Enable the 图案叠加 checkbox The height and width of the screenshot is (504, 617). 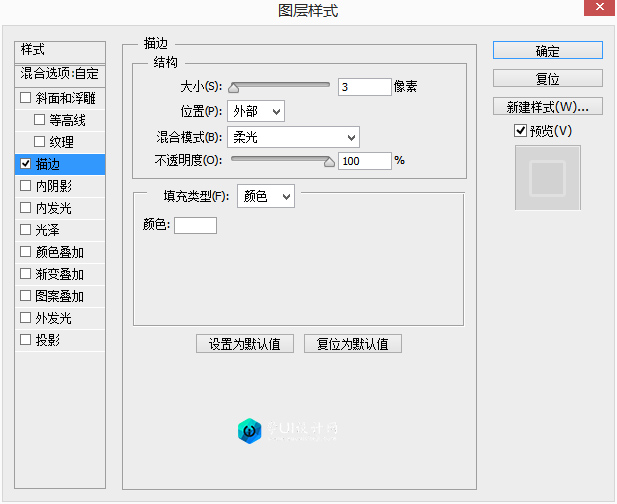[x=25, y=295]
